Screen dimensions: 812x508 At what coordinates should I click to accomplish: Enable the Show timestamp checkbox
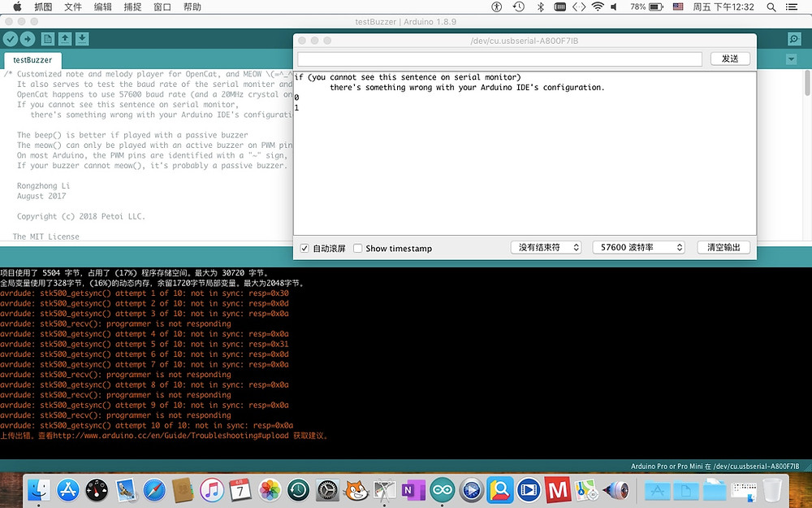pos(357,248)
